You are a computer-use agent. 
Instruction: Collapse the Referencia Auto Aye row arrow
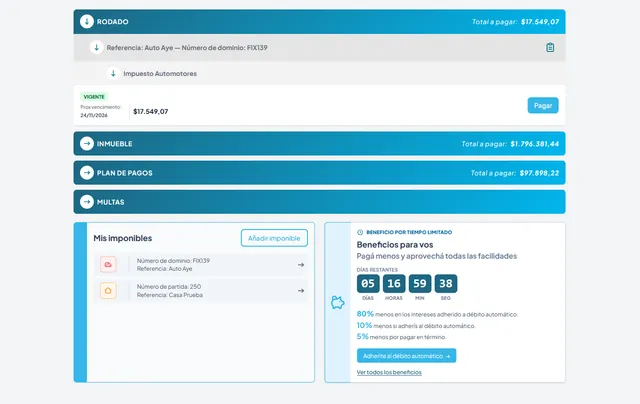(96, 47)
